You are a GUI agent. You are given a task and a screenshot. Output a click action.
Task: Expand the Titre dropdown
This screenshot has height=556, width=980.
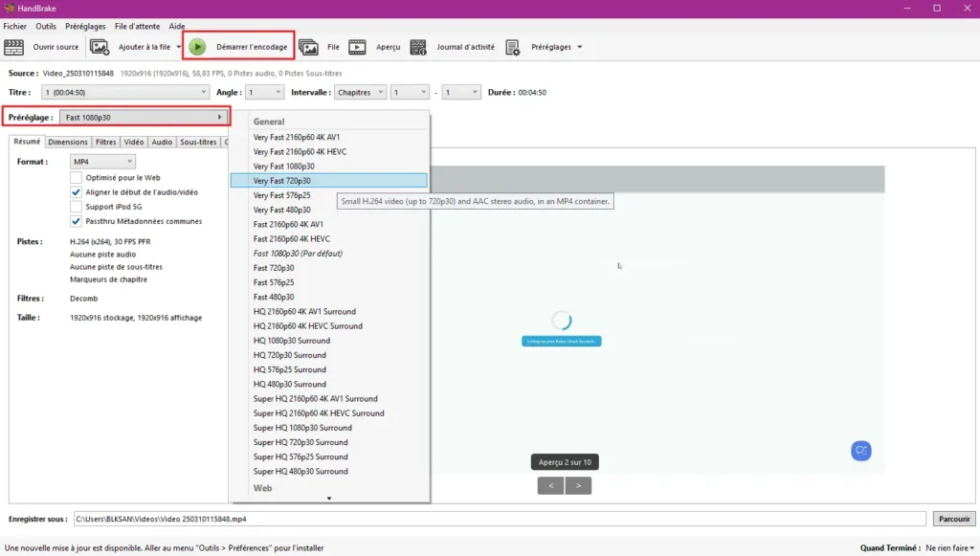pyautogui.click(x=125, y=93)
